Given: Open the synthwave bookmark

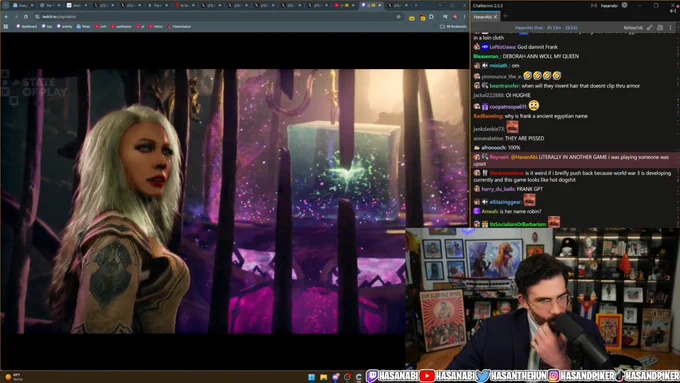Looking at the screenshot, I should pyautogui.click(x=121, y=26).
